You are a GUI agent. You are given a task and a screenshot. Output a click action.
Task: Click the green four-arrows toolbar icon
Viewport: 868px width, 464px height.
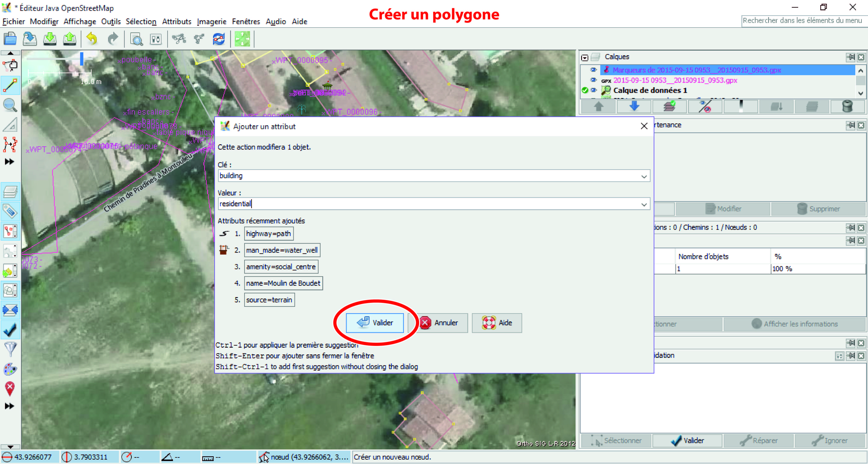click(242, 39)
